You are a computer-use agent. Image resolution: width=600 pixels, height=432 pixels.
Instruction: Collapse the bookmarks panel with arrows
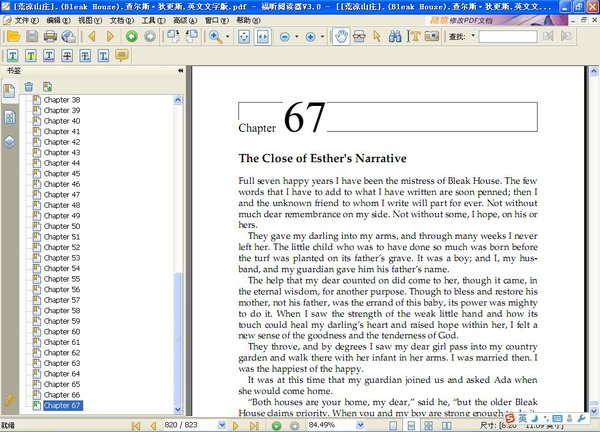click(x=181, y=71)
